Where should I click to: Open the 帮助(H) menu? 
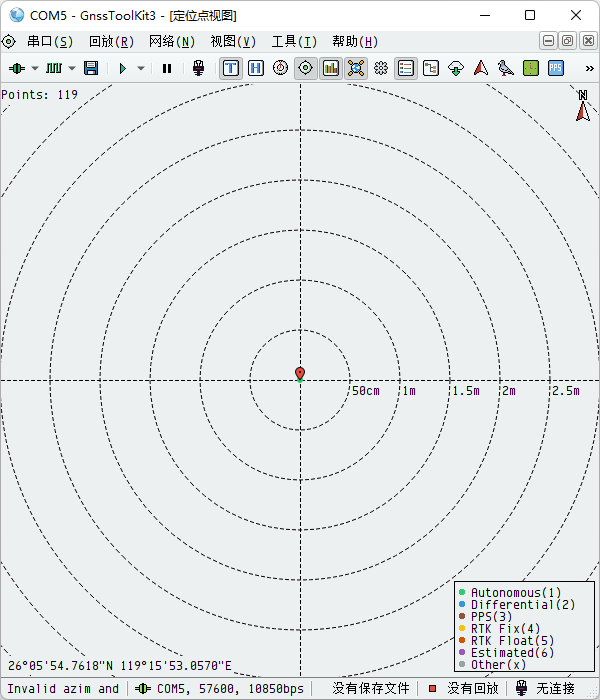click(355, 42)
